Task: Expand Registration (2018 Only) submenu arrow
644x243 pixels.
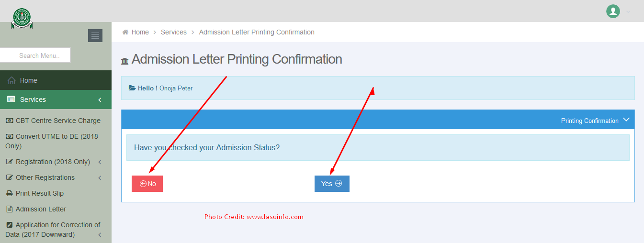Action: point(100,162)
